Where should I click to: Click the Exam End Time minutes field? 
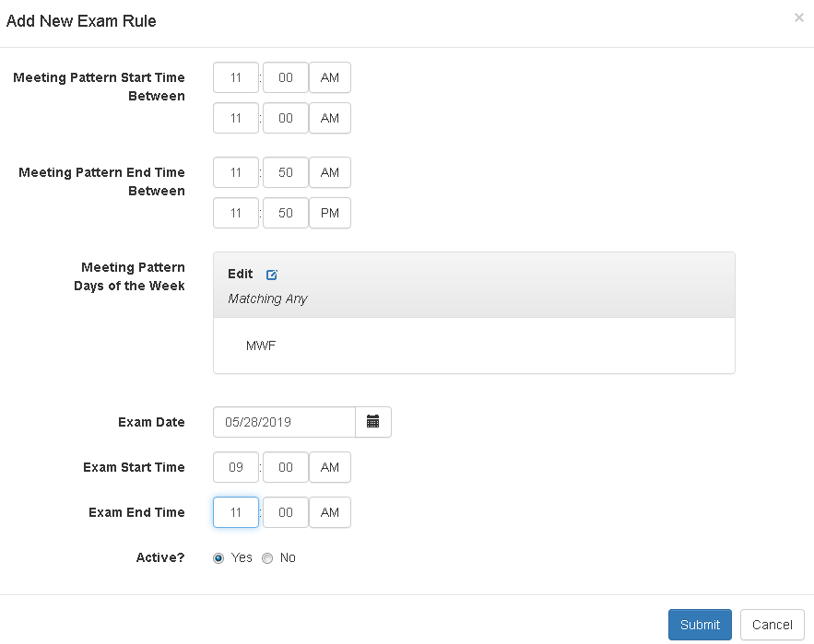click(x=286, y=512)
